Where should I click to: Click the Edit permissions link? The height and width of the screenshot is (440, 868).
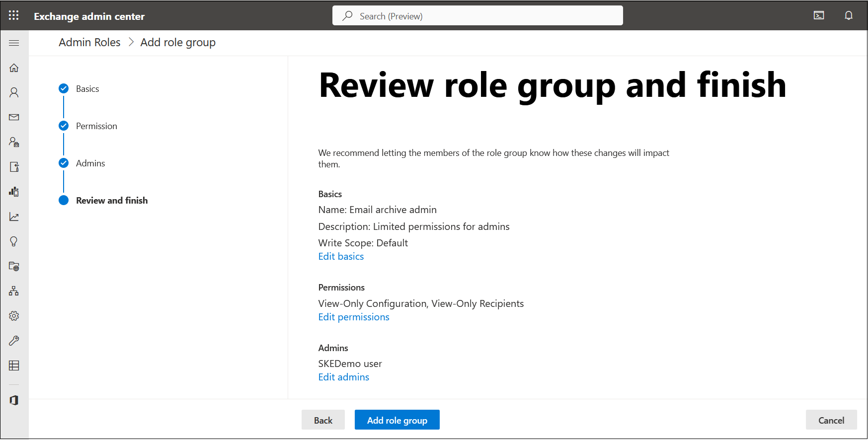354,317
